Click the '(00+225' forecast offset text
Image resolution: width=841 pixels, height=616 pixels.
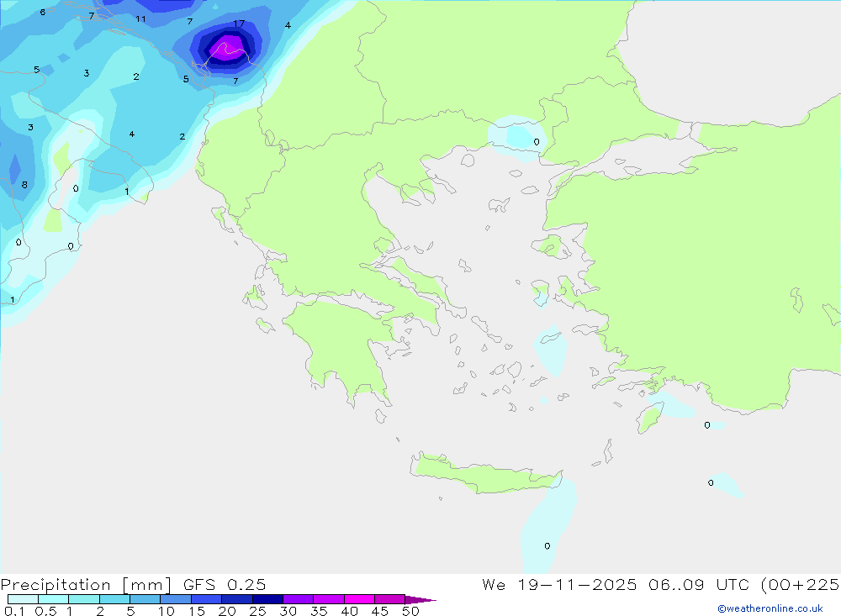(x=801, y=585)
